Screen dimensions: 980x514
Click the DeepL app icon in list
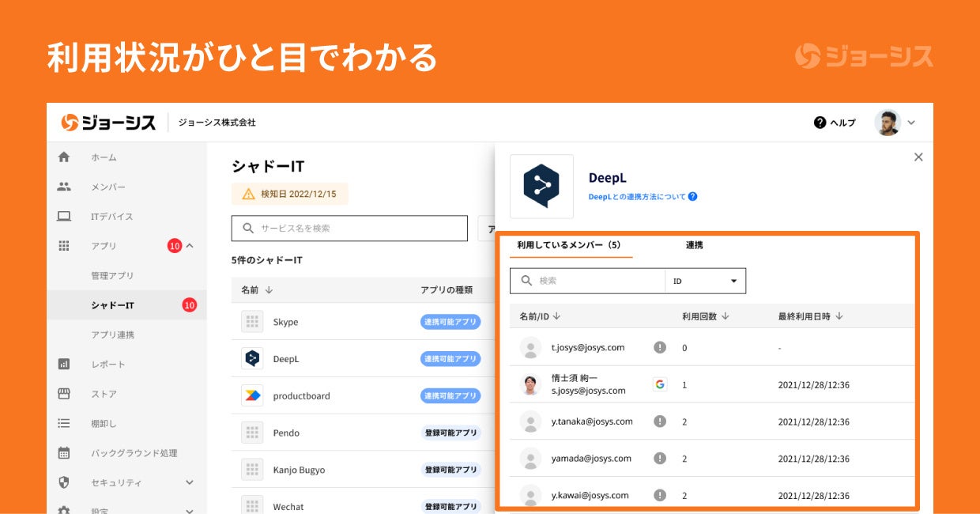[x=252, y=358]
